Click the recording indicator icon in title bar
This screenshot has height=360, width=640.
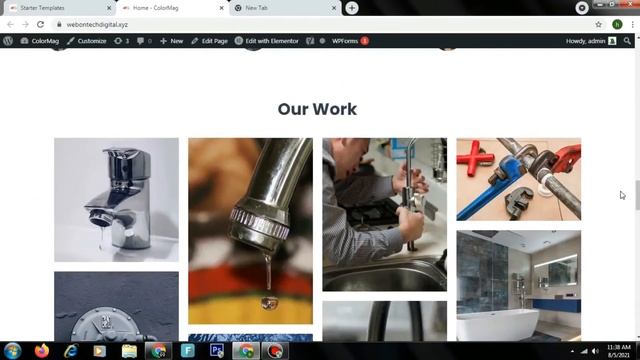pos(582,8)
